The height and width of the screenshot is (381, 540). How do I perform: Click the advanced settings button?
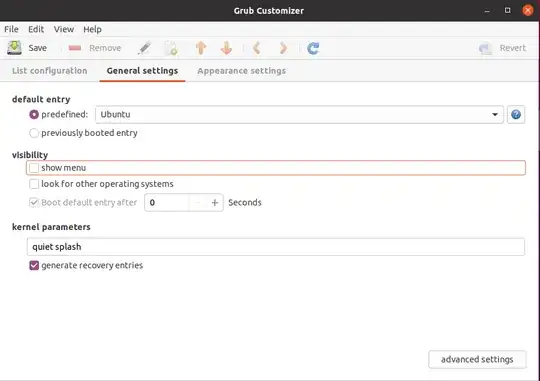point(477,359)
